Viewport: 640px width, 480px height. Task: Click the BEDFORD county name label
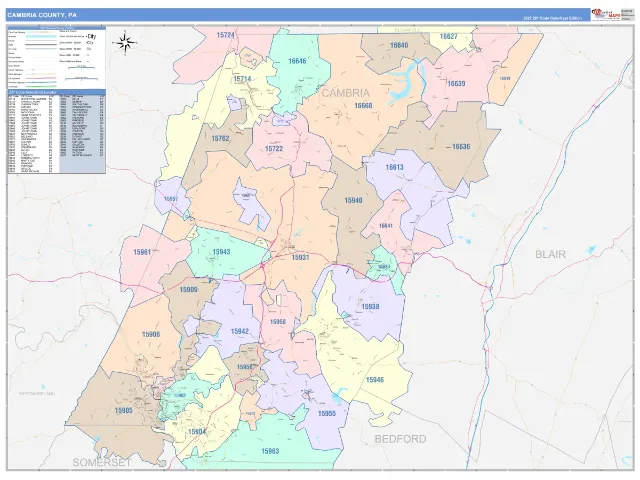point(400,439)
